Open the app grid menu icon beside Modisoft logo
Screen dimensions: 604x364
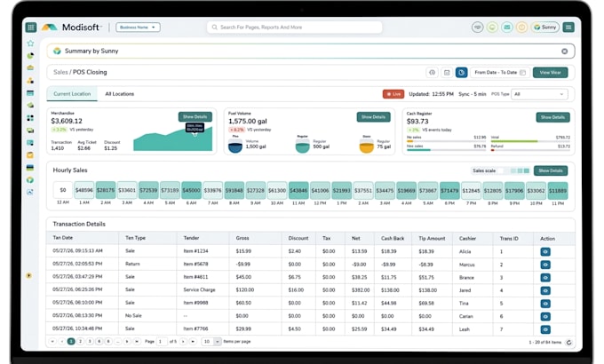click(x=31, y=28)
